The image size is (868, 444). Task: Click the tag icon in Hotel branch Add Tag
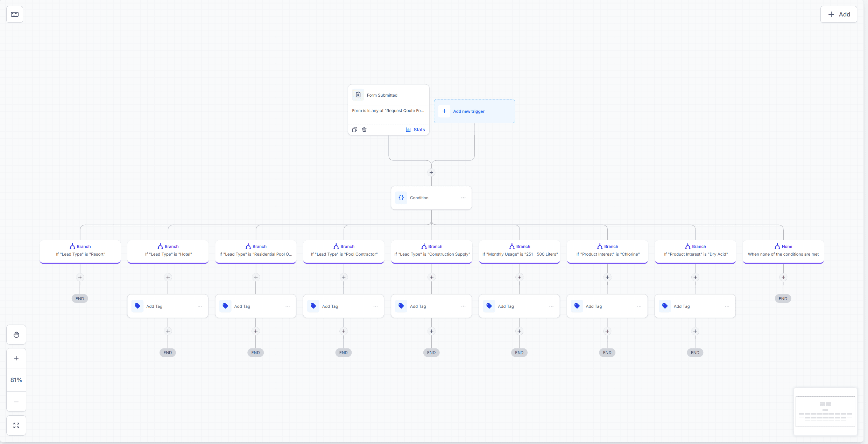[x=137, y=306]
